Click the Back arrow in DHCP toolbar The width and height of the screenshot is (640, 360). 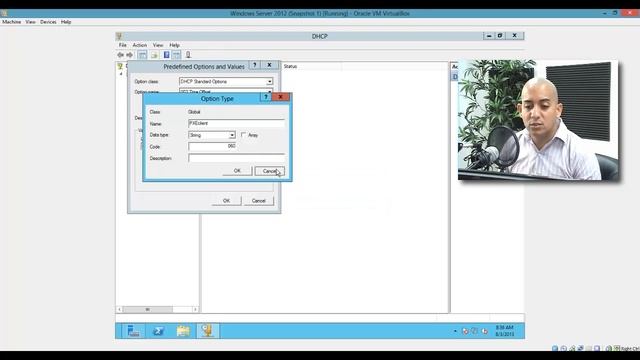120,55
